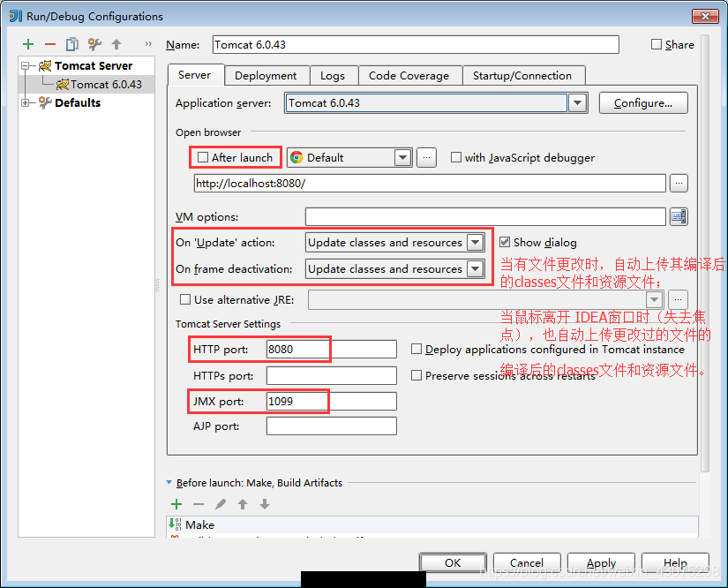Edit before launch task pencil icon

pyautogui.click(x=221, y=504)
